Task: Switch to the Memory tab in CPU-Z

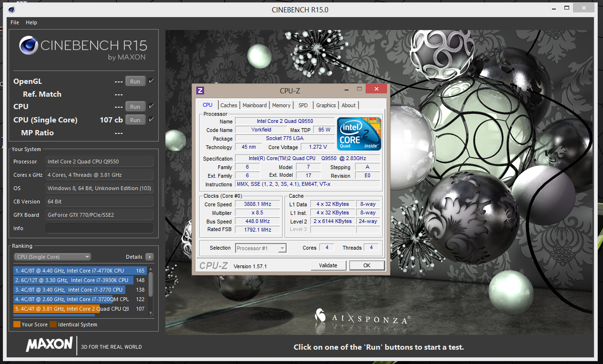Action: pyautogui.click(x=281, y=105)
